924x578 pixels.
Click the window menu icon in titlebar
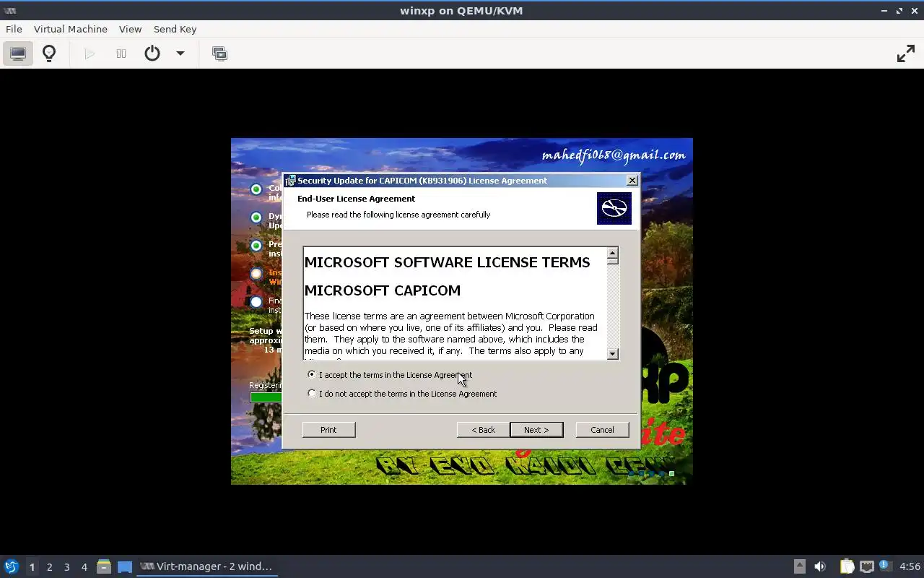[x=9, y=11]
